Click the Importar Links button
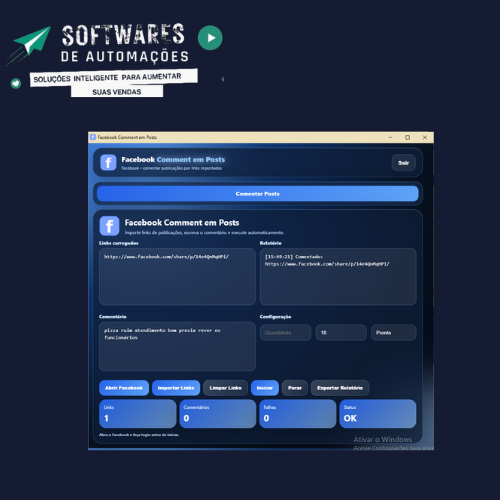The image size is (500, 500). click(176, 388)
